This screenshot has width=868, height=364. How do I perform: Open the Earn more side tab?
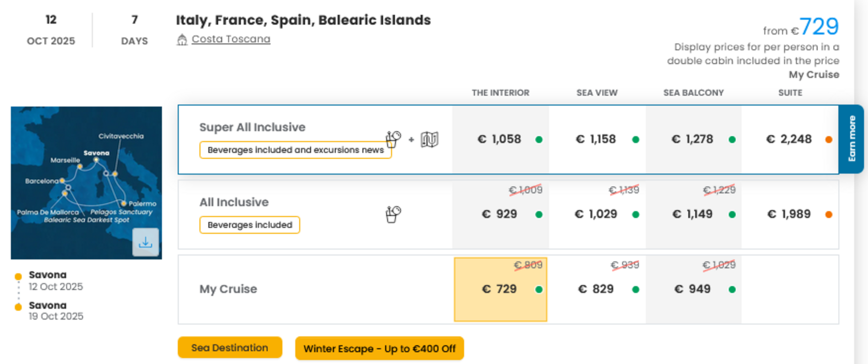852,139
